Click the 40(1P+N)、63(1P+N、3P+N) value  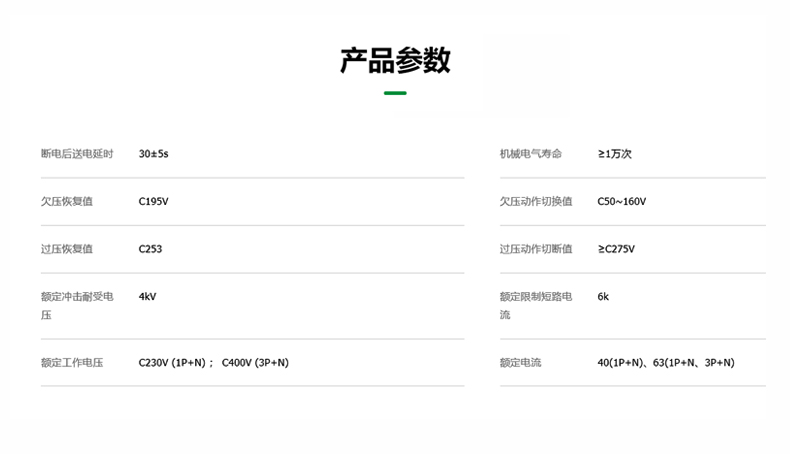point(665,362)
